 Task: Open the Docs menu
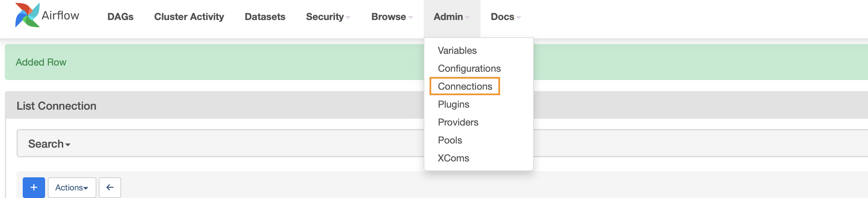coord(506,17)
